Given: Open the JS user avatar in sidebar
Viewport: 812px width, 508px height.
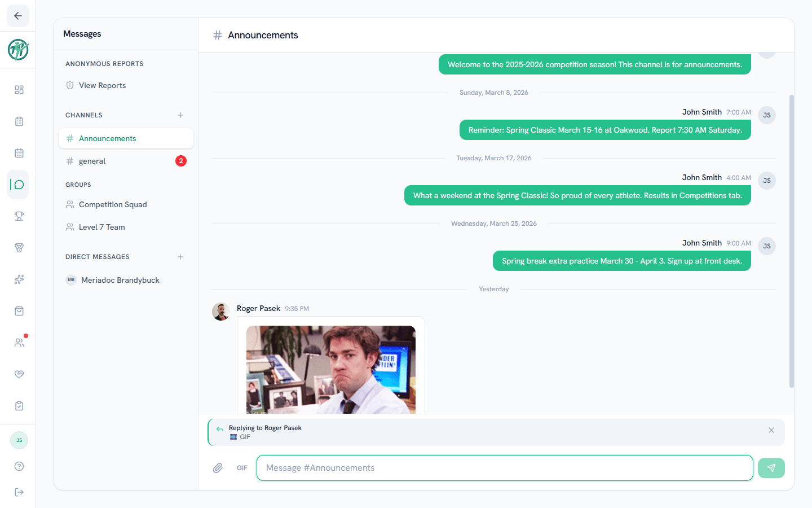Looking at the screenshot, I should click(x=19, y=440).
